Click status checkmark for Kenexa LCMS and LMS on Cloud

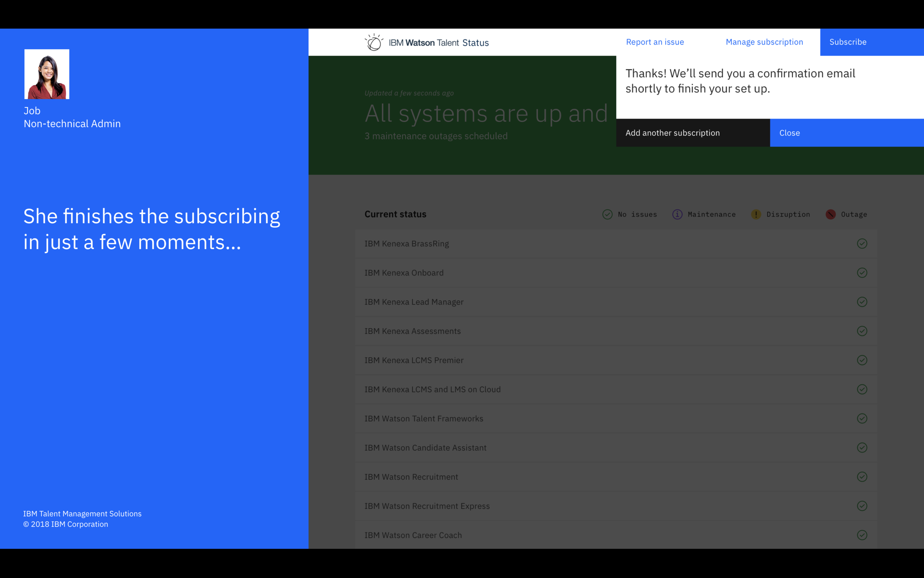pos(862,389)
